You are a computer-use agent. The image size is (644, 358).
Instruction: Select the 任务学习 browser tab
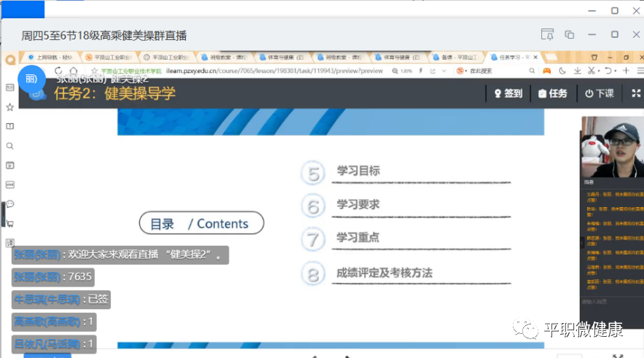[511, 57]
